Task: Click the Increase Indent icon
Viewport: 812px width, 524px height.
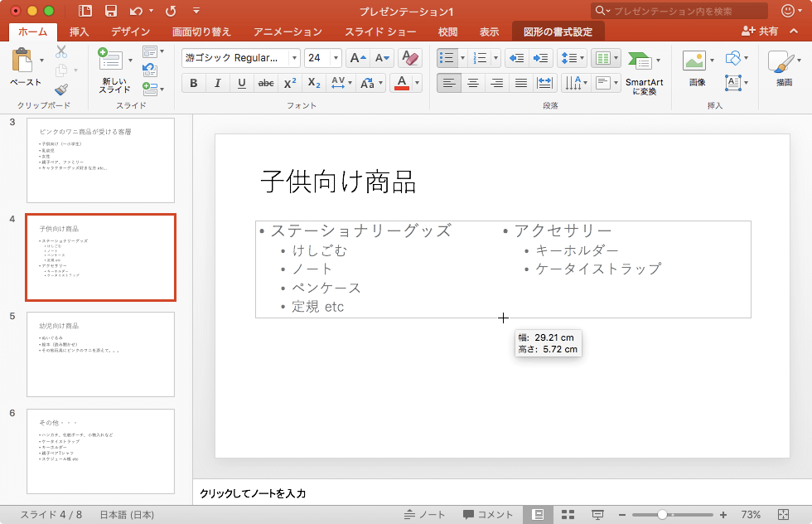Action: point(541,58)
